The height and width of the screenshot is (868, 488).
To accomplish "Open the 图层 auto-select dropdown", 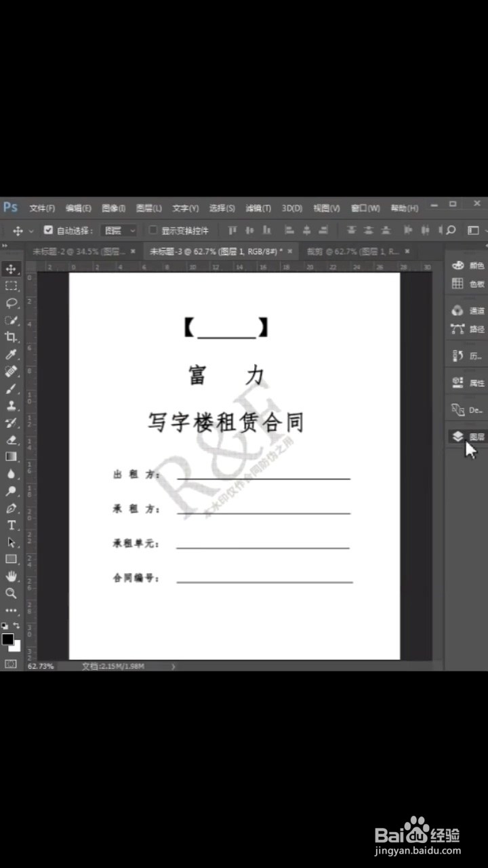I will click(x=119, y=230).
